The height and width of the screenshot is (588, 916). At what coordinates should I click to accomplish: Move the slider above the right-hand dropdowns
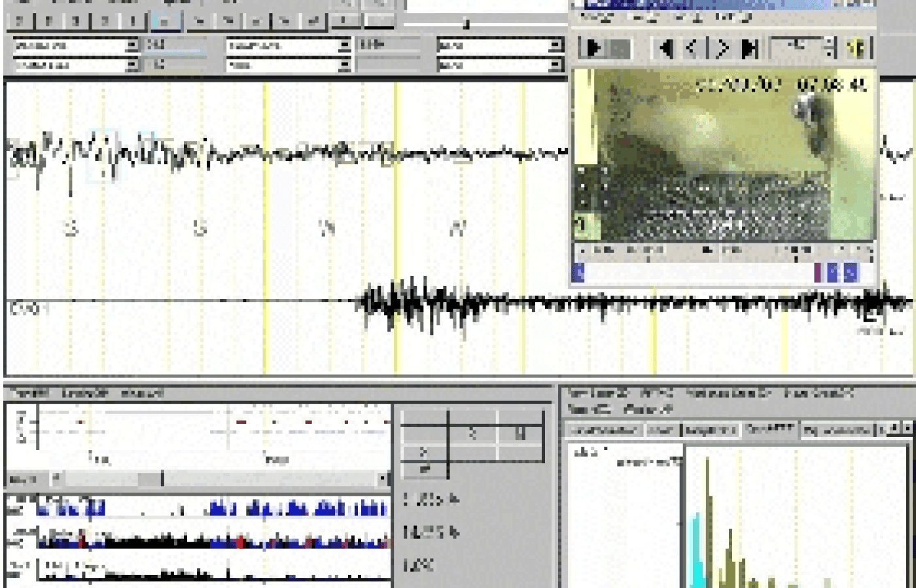point(466,24)
